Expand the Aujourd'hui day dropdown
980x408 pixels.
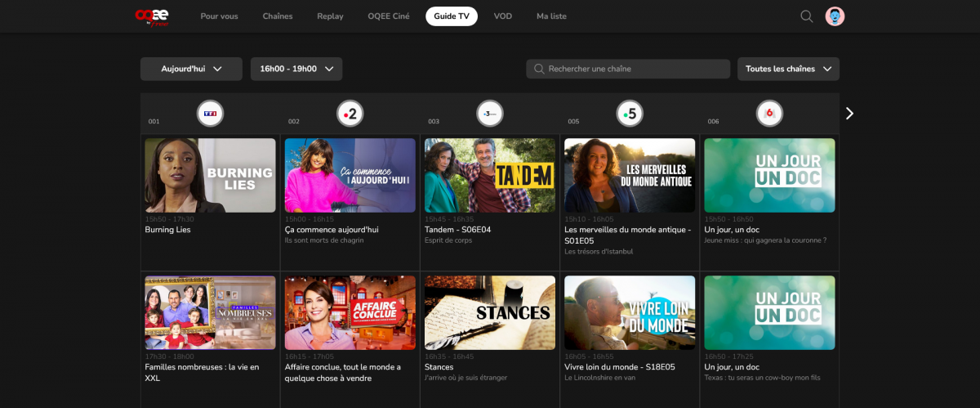pyautogui.click(x=191, y=69)
